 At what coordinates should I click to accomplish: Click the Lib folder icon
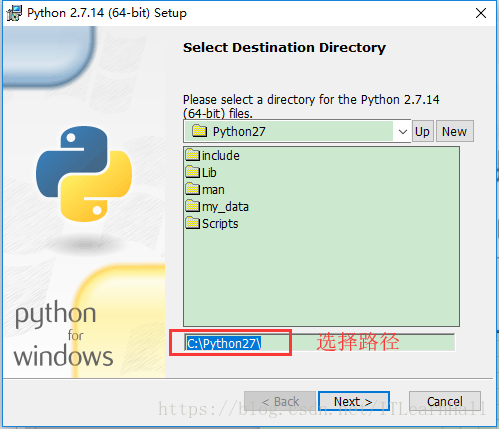coord(192,172)
